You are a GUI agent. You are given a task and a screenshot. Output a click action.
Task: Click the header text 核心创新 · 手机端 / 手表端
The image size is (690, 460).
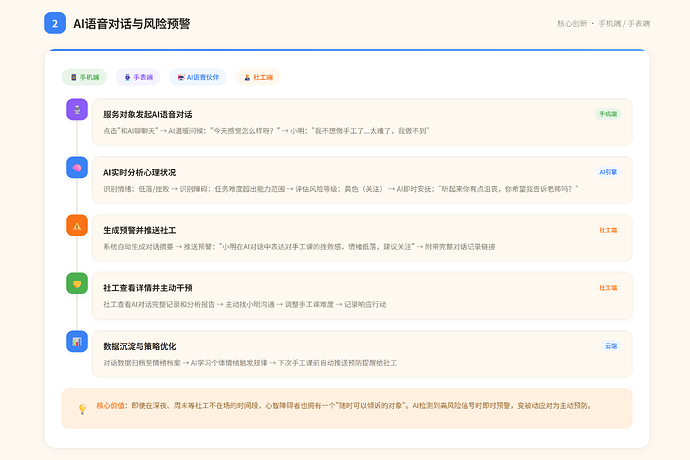point(603,24)
